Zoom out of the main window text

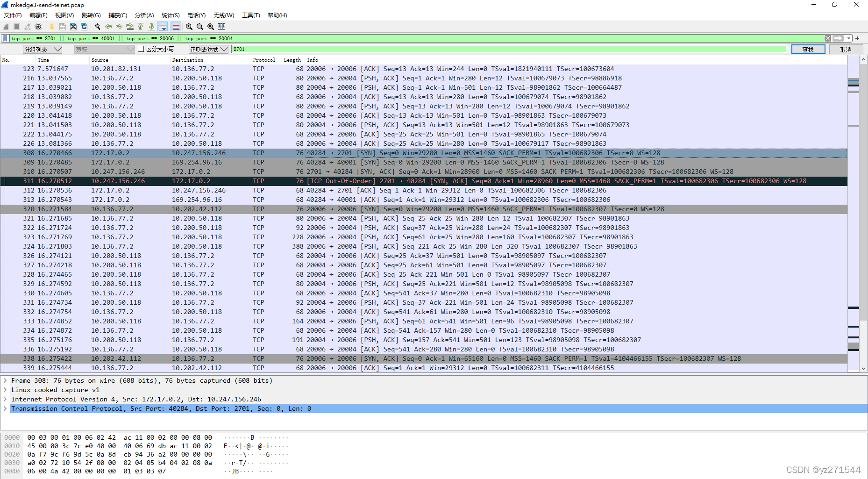point(200,27)
